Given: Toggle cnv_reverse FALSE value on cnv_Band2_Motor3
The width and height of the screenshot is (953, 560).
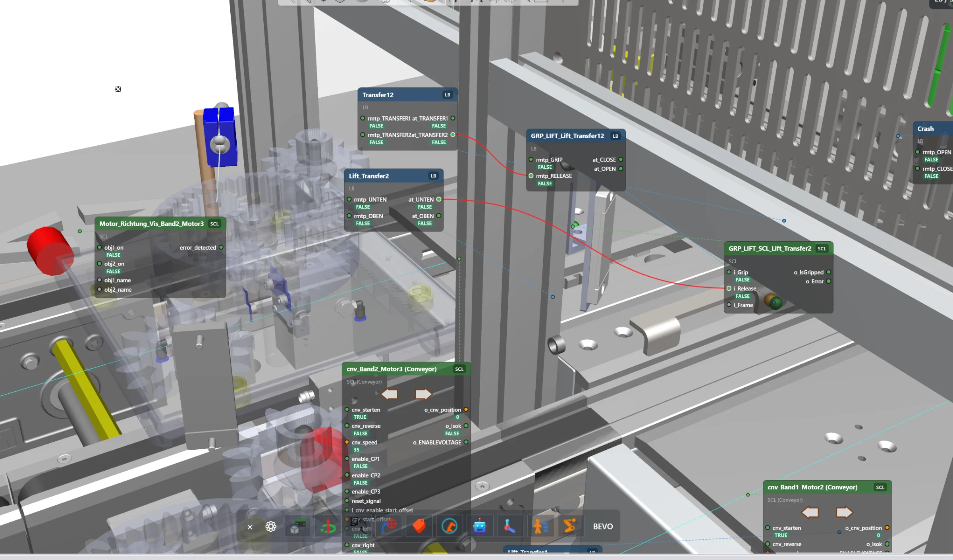Looking at the screenshot, I should tap(361, 434).
